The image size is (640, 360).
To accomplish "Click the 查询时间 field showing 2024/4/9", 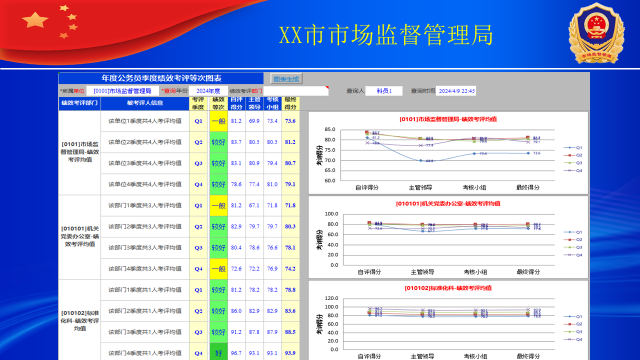I will [456, 91].
